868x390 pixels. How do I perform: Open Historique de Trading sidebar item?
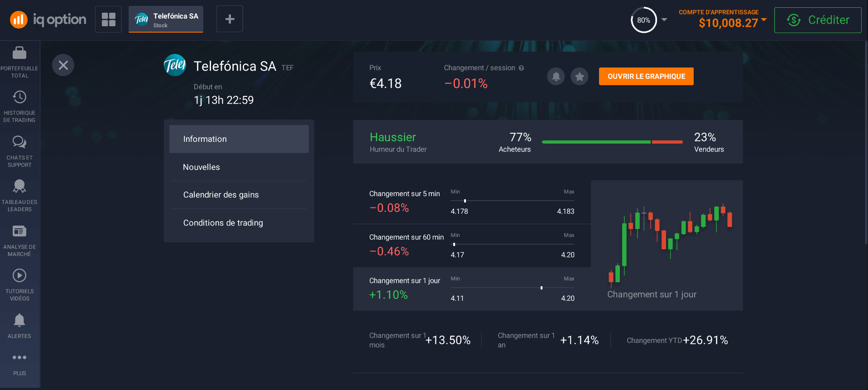click(x=19, y=107)
